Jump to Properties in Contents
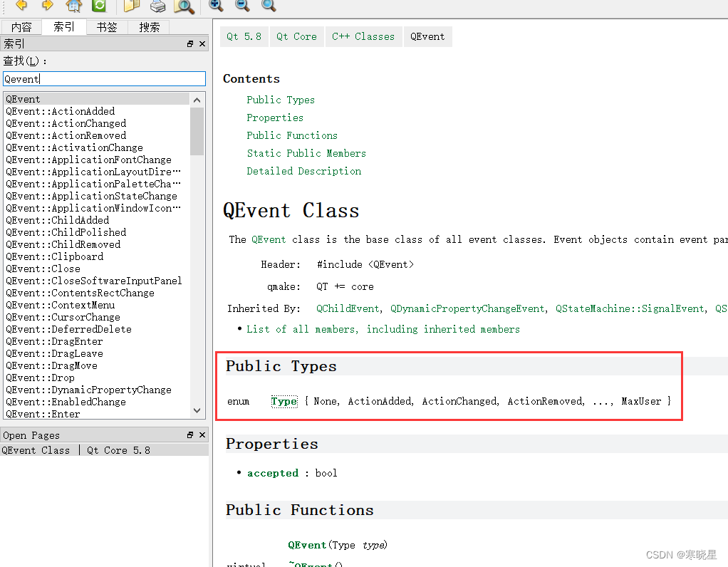This screenshot has height=567, width=728. [x=275, y=118]
